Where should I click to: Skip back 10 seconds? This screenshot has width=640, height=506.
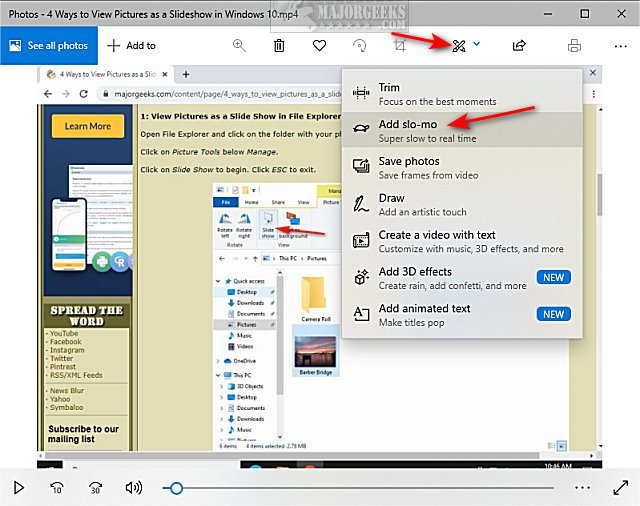57,488
